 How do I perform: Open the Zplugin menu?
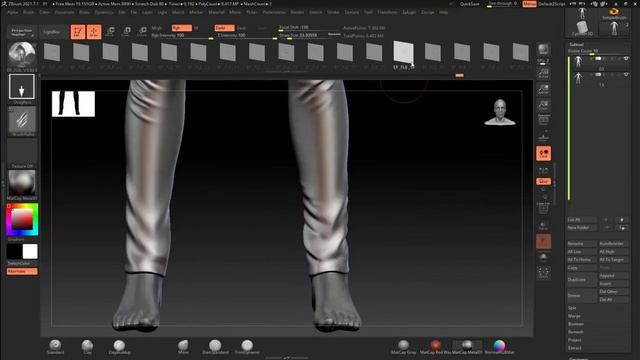(409, 12)
